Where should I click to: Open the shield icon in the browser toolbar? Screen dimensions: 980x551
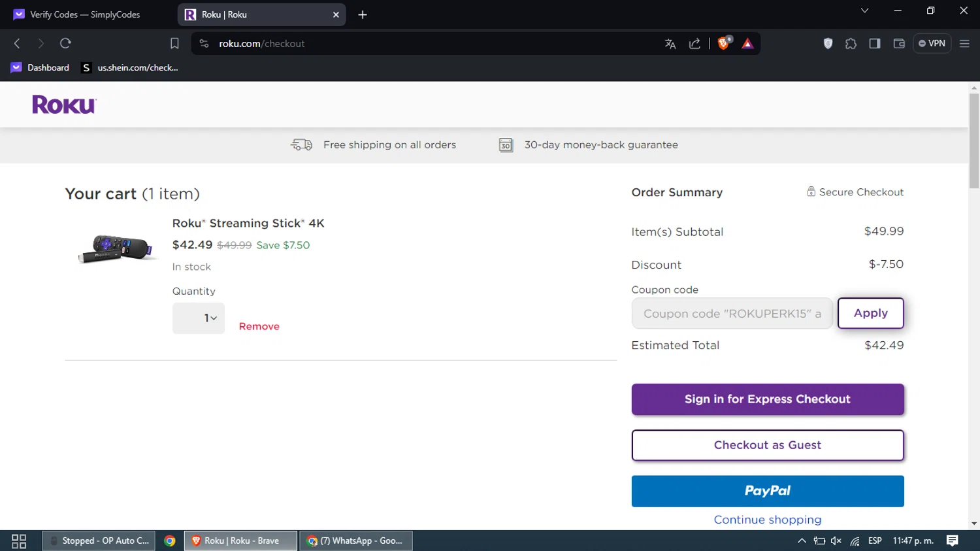(828, 44)
